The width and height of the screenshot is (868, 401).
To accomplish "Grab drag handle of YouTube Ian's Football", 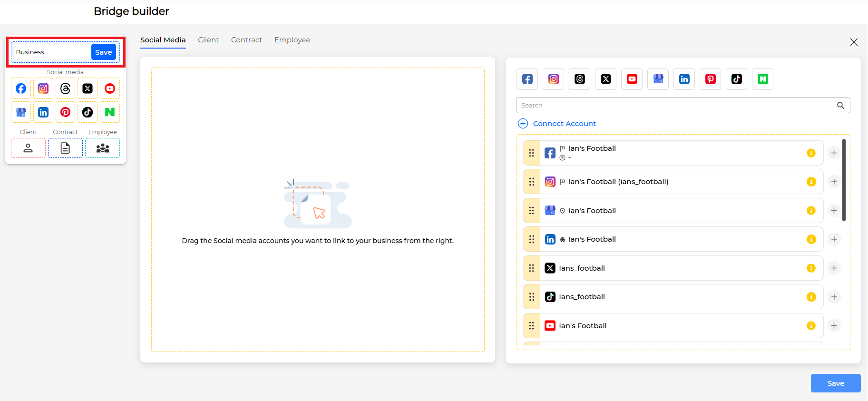I will click(x=532, y=326).
